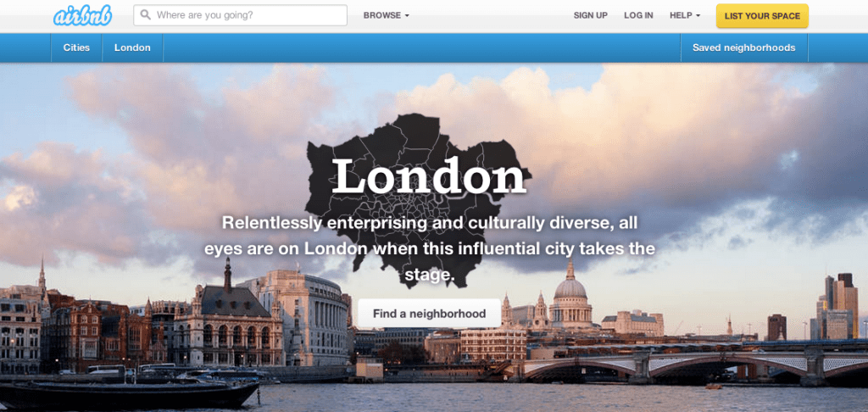868x412 pixels.
Task: Click the caret arrow next to HELP
Action: (698, 16)
